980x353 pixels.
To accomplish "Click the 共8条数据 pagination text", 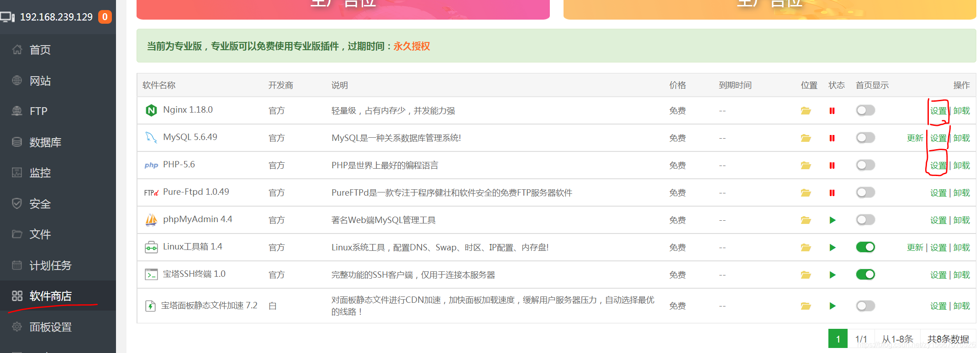I will (x=948, y=339).
